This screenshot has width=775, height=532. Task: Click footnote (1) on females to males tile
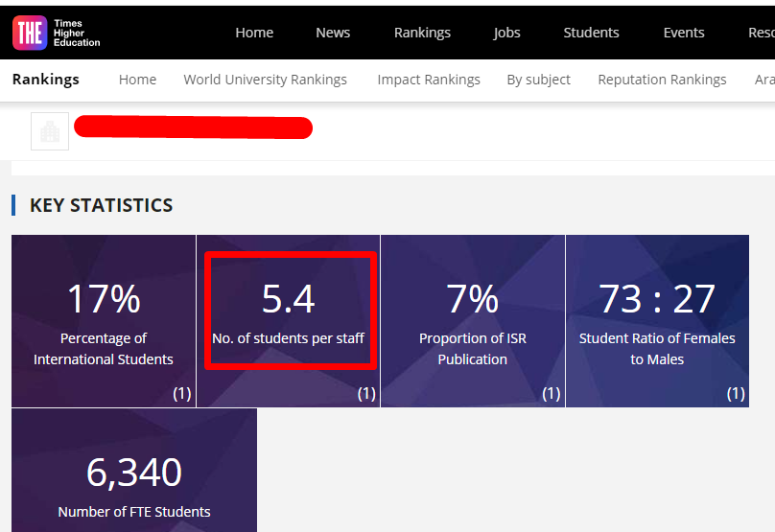[x=736, y=394]
